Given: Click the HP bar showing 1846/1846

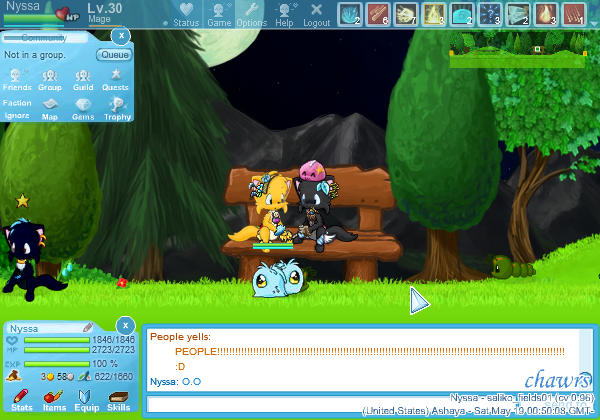Looking at the screenshot, I should (57, 340).
